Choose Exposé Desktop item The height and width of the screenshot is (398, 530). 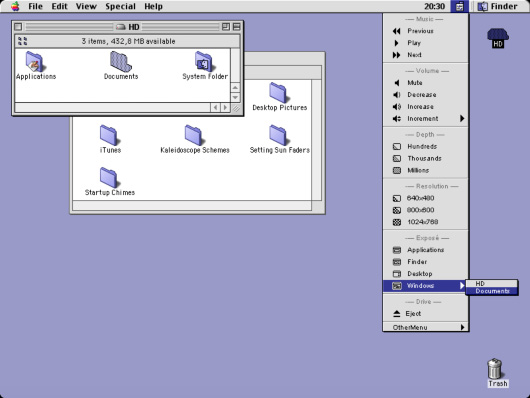pyautogui.click(x=426, y=274)
